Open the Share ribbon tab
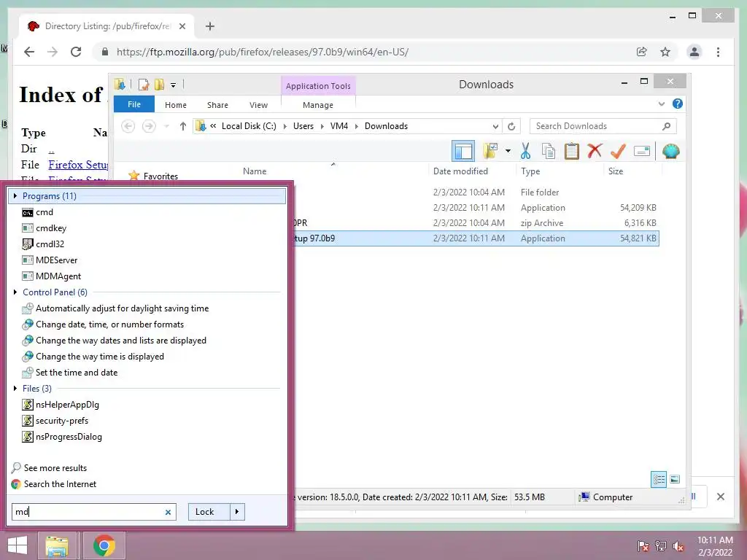Viewport: 747px width, 560px height. point(217,105)
